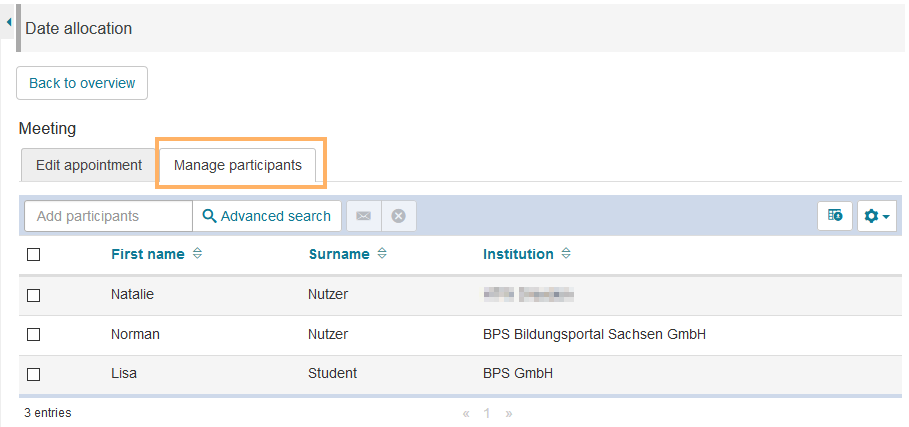Viewport: 909px width, 427px height.
Task: Sort by Institution arrows icon
Action: tap(566, 254)
